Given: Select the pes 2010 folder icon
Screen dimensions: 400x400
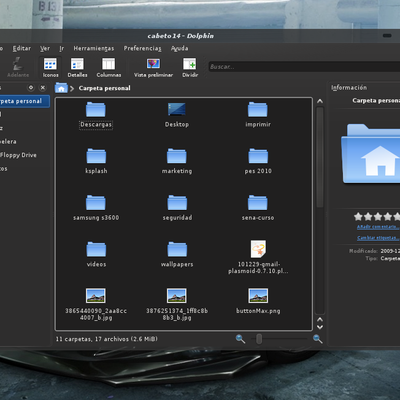Looking at the screenshot, I should click(x=258, y=156).
